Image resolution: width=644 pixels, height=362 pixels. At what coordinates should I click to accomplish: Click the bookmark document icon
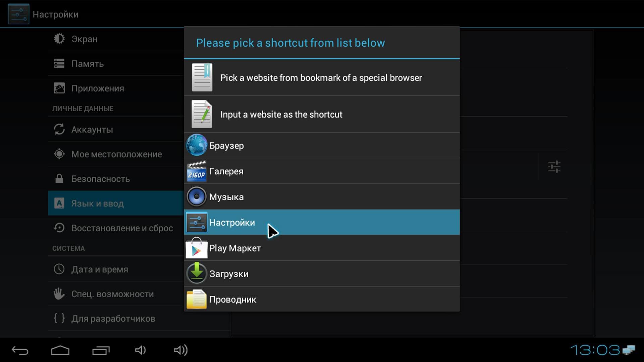(x=202, y=77)
